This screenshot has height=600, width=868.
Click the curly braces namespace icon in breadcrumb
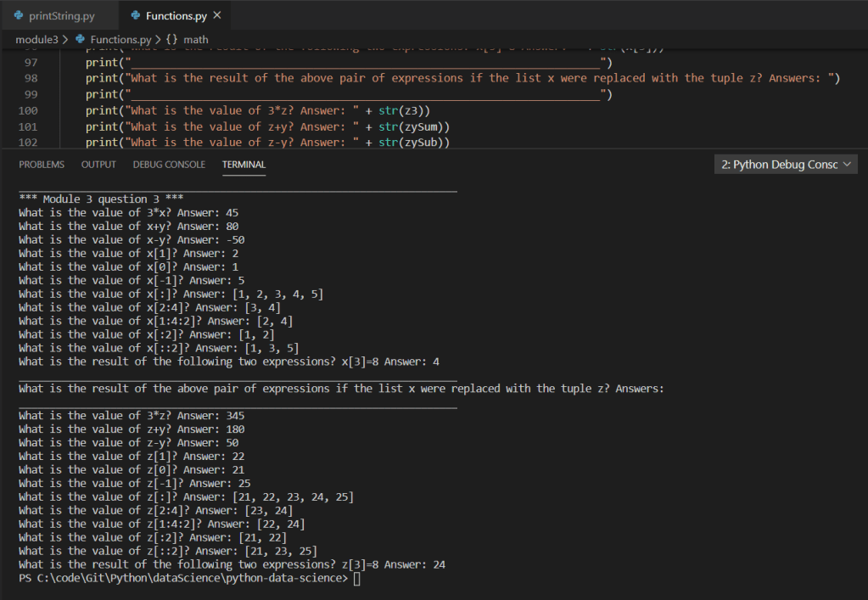point(171,39)
